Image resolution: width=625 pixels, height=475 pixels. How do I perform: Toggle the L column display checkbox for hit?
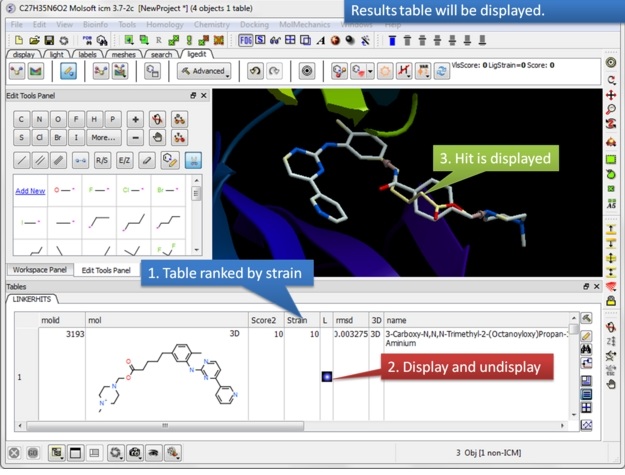(x=326, y=377)
